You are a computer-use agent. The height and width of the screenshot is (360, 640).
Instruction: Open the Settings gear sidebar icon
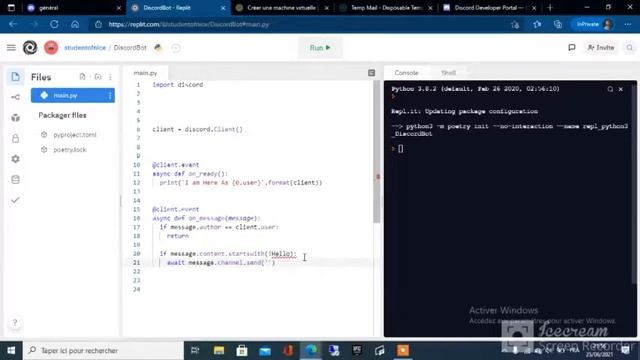(x=16, y=159)
